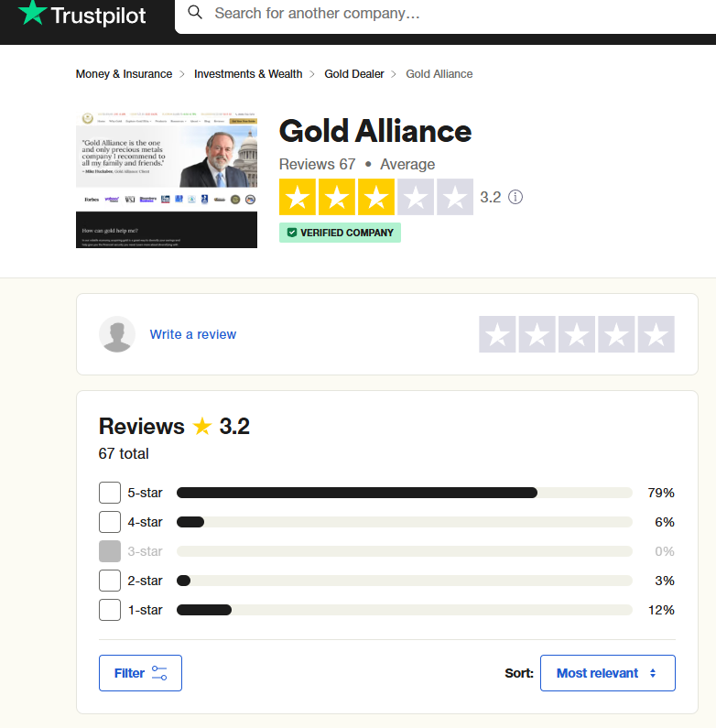
Task: Click the 3.2 star rating image
Action: (376, 197)
